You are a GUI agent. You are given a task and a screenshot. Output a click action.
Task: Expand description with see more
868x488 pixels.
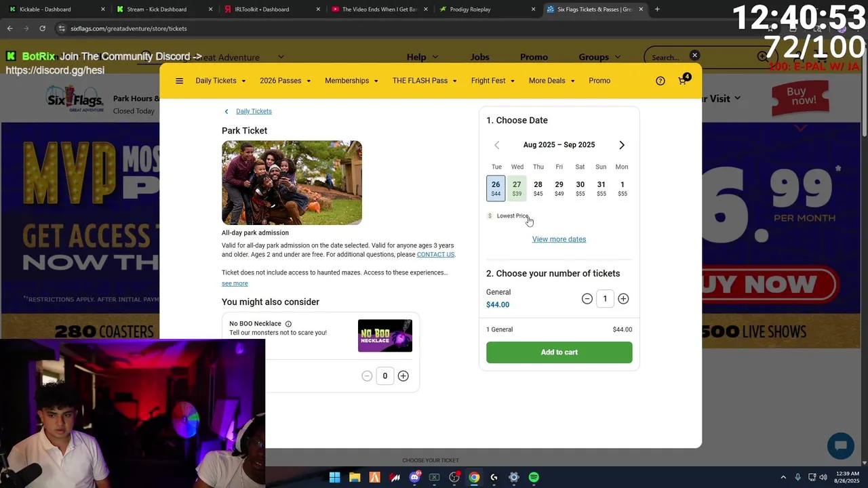pos(235,283)
